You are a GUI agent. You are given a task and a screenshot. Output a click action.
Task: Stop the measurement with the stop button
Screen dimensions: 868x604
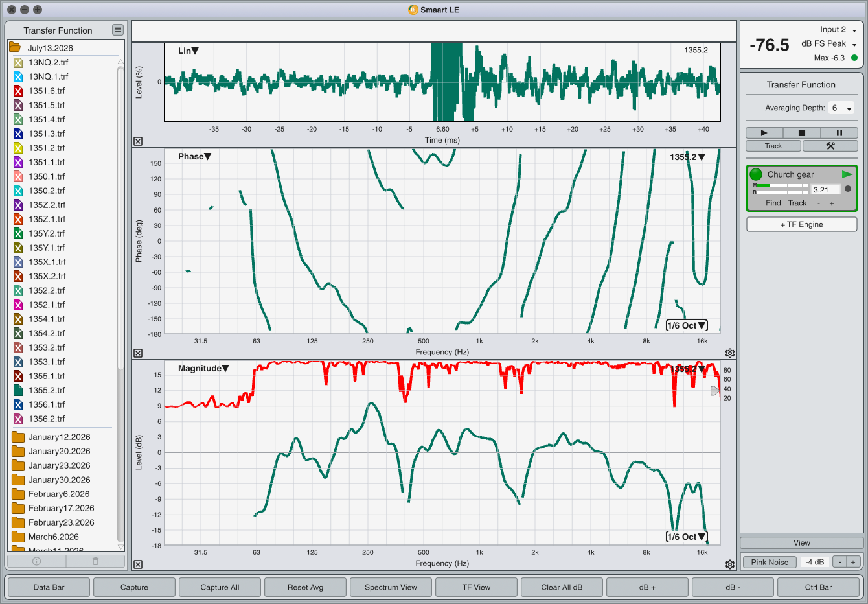(801, 133)
